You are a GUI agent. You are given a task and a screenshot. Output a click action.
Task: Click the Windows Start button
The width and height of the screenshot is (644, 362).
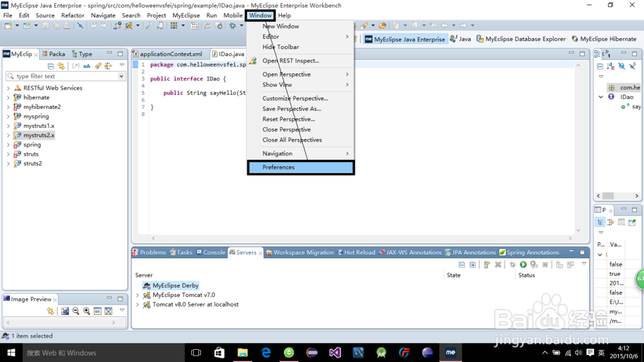[11, 352]
